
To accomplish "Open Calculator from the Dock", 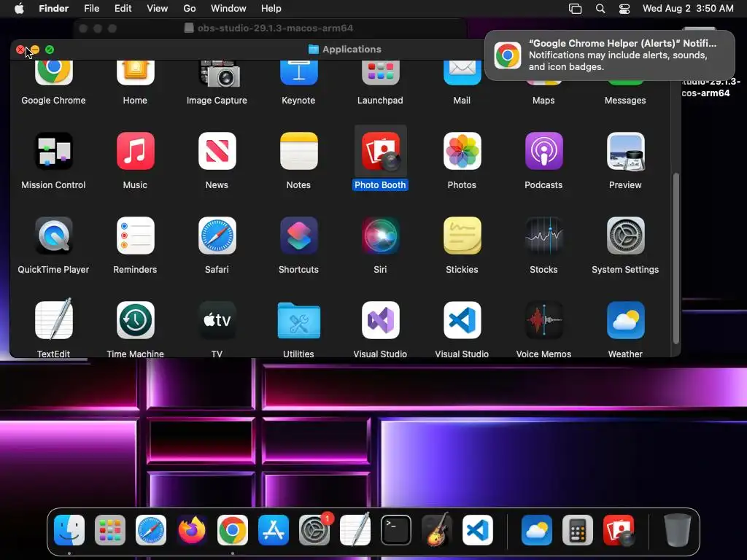I will (x=578, y=530).
